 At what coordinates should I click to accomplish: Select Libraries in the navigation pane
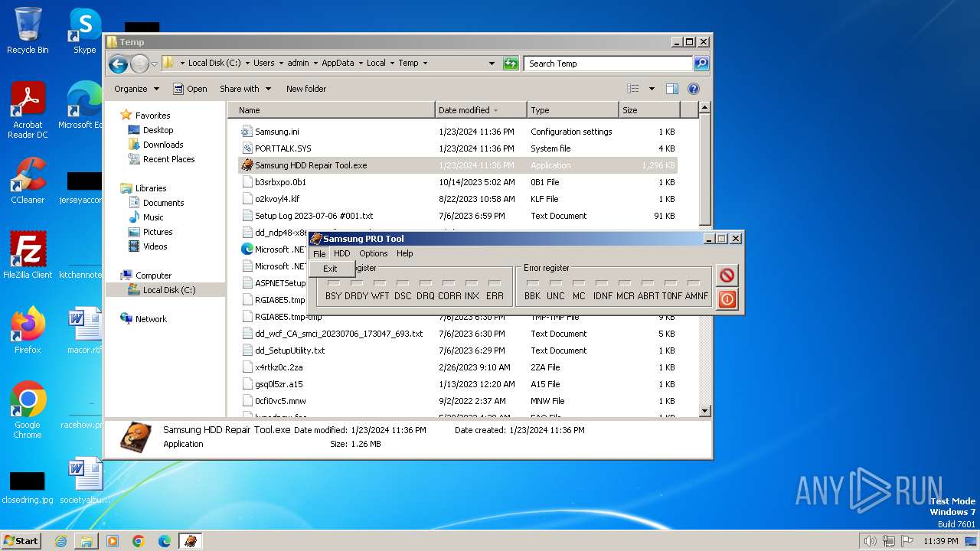pos(151,188)
